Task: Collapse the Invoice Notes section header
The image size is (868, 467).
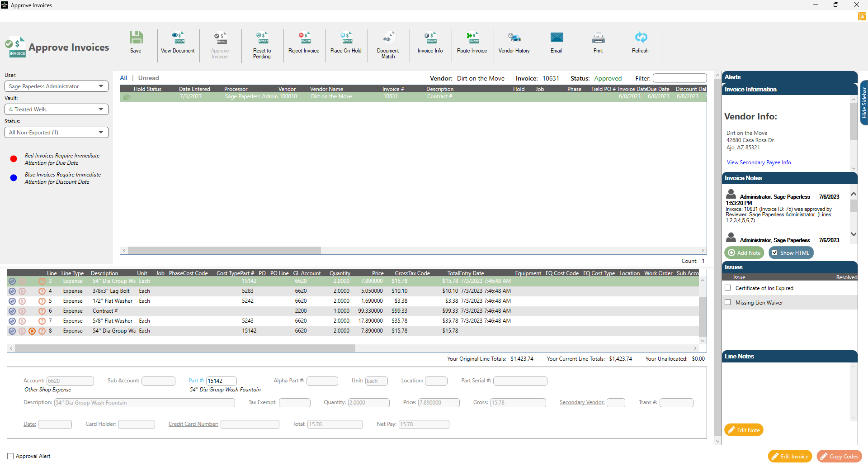Action: (x=789, y=178)
